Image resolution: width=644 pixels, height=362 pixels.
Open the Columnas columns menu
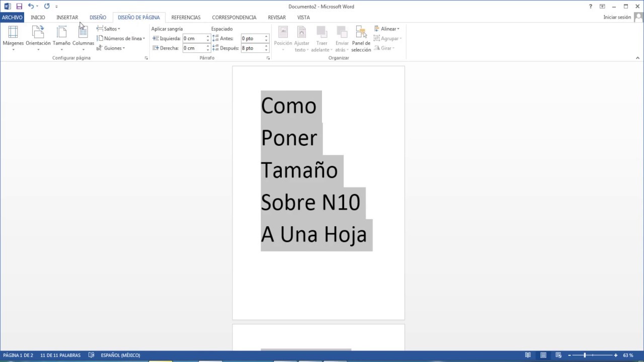83,38
